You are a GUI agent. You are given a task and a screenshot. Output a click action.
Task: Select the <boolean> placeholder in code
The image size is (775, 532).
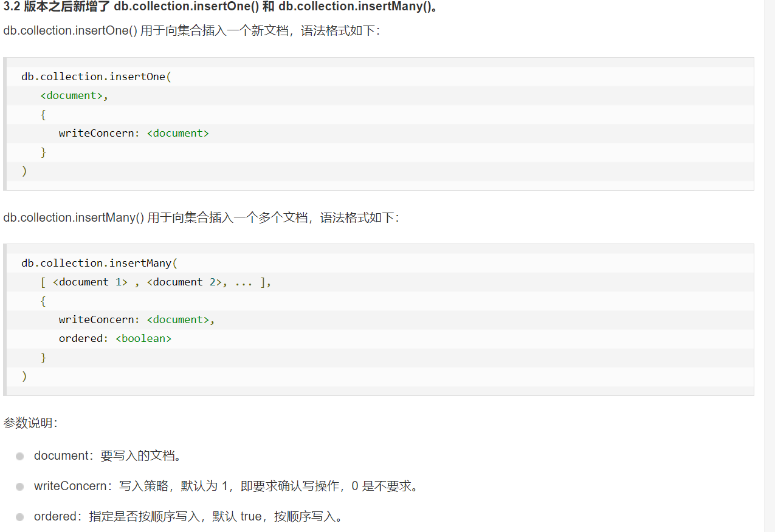pos(143,338)
